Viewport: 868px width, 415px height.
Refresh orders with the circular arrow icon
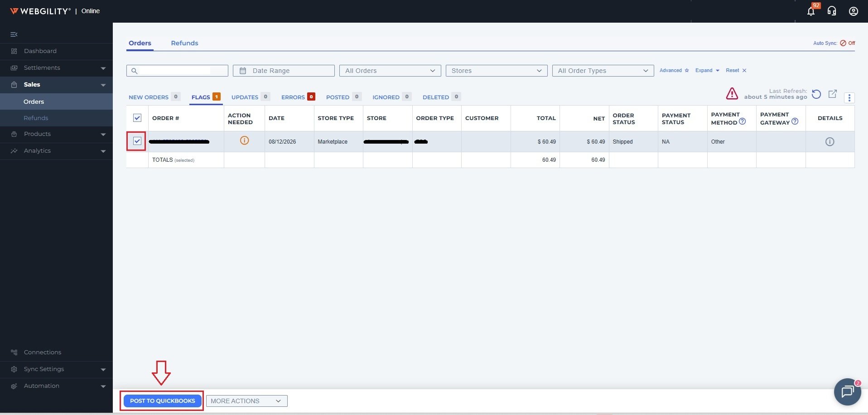(x=816, y=94)
